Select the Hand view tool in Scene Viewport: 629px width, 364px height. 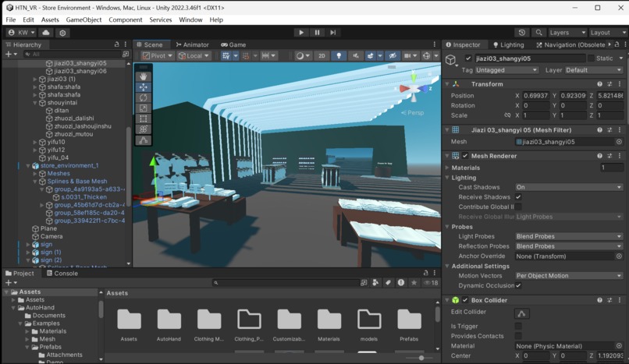(x=144, y=76)
